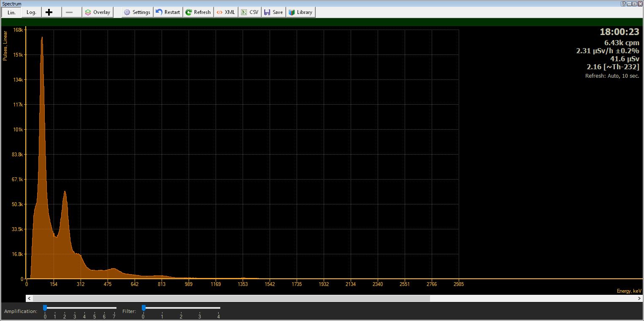Click the minus zoom-out button

69,12
